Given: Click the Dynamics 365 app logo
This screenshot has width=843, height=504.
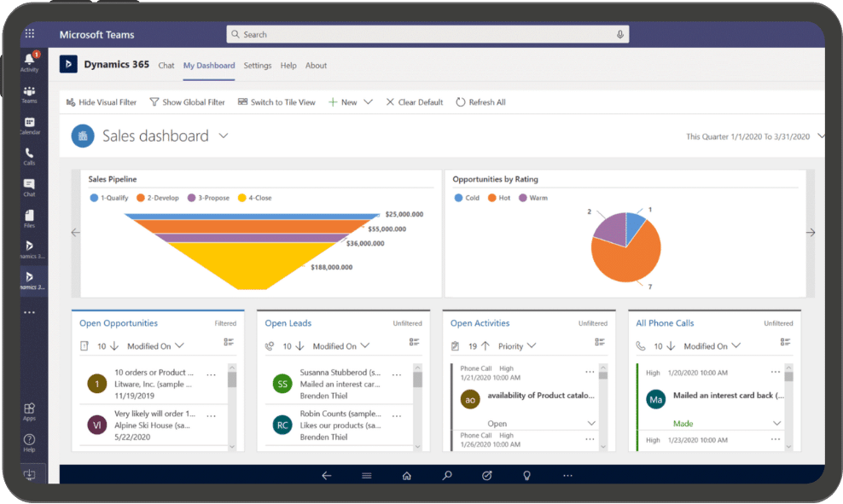Looking at the screenshot, I should pos(68,65).
